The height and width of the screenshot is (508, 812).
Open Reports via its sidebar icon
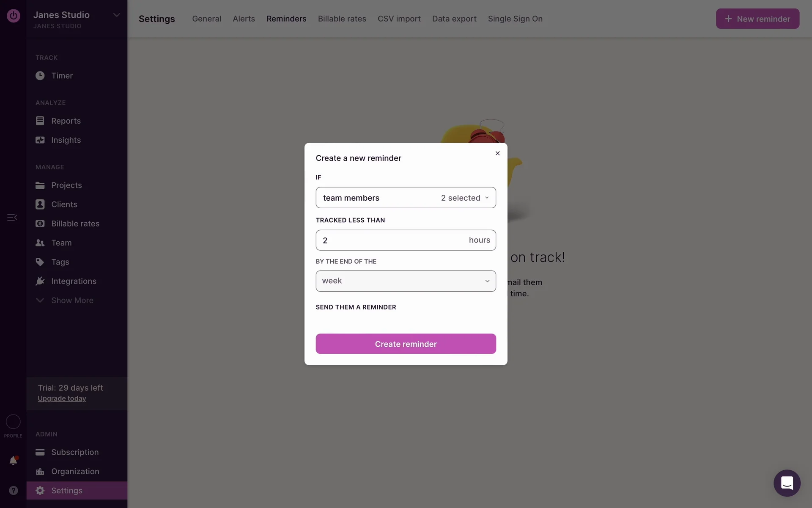tap(40, 121)
